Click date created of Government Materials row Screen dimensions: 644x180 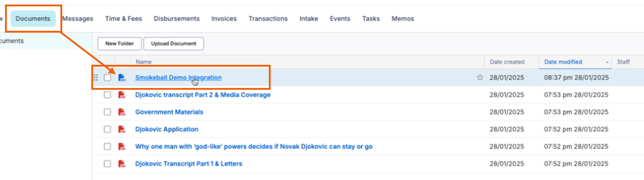pyautogui.click(x=507, y=112)
